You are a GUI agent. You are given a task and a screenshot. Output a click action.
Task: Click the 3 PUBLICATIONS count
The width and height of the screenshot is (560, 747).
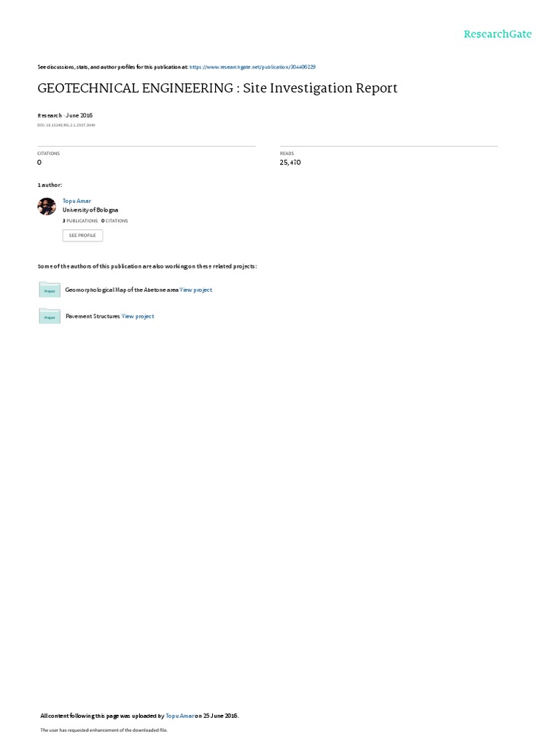[80, 221]
